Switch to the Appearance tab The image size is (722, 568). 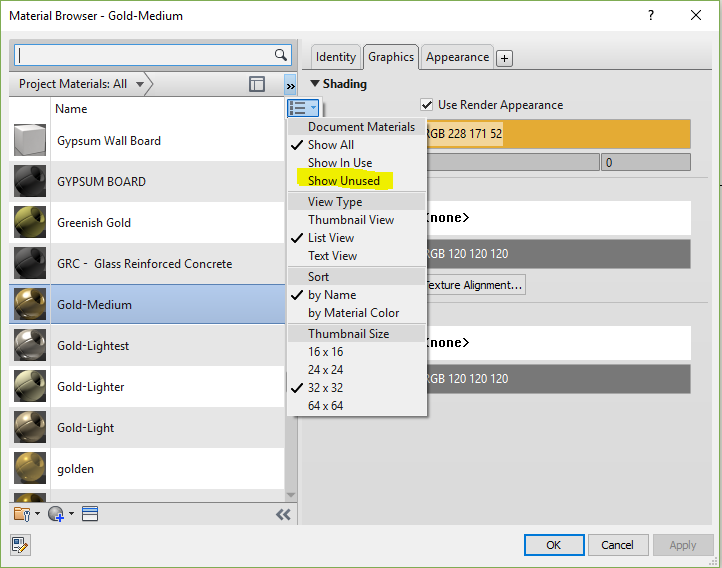[458, 57]
